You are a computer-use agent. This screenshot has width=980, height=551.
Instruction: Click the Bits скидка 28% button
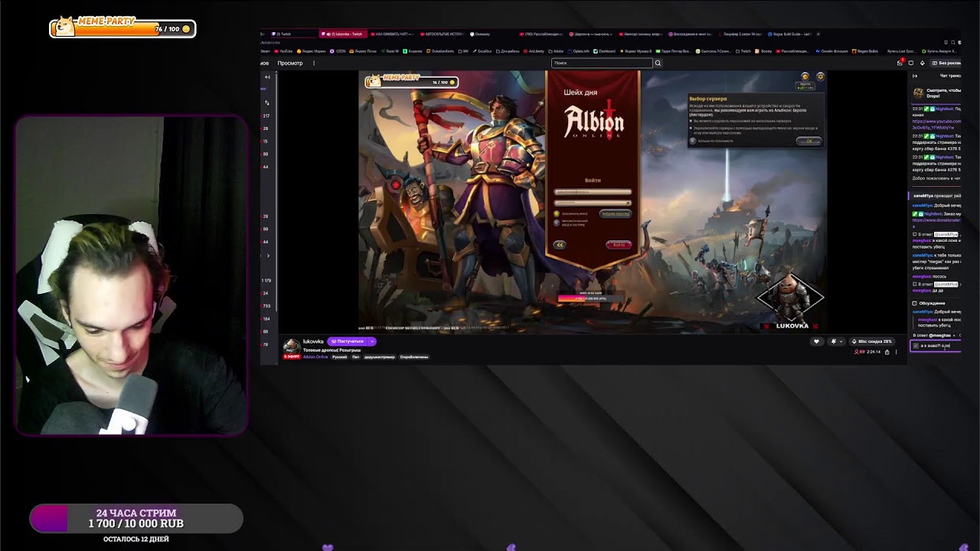[x=871, y=341]
